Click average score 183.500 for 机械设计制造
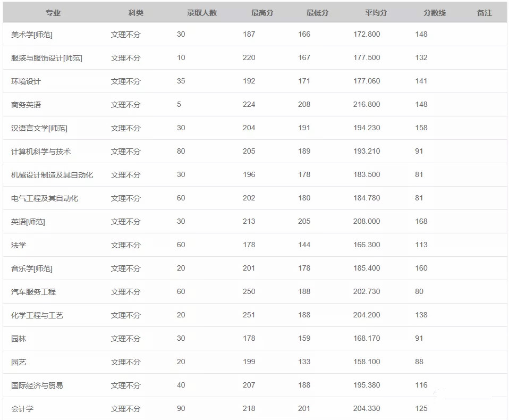Screen dimensions: 509x420 tap(367, 174)
